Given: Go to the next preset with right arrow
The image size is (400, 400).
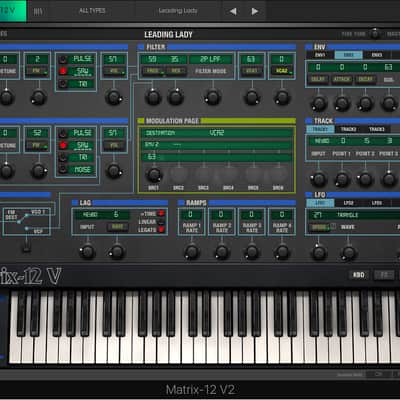Looking at the screenshot, I should pos(255,11).
